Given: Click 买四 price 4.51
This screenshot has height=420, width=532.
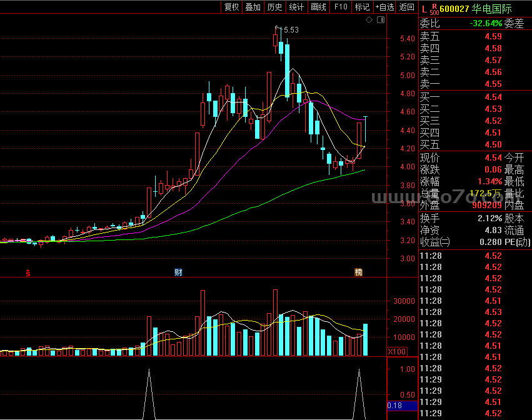Looking at the screenshot, I should pos(493,133).
